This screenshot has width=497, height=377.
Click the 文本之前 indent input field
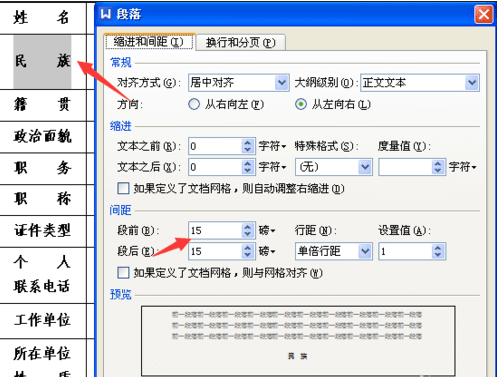pos(215,146)
